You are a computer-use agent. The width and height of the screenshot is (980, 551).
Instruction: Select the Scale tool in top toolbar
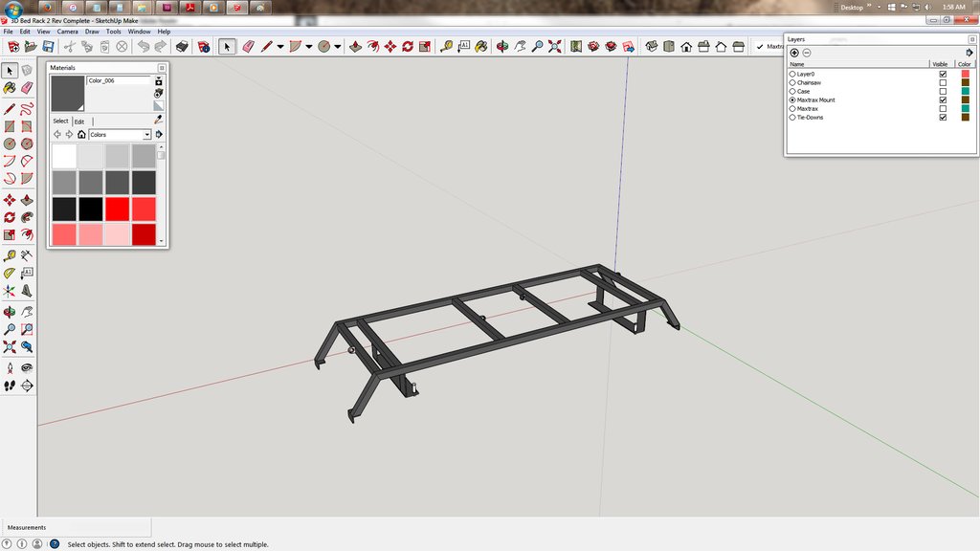425,46
